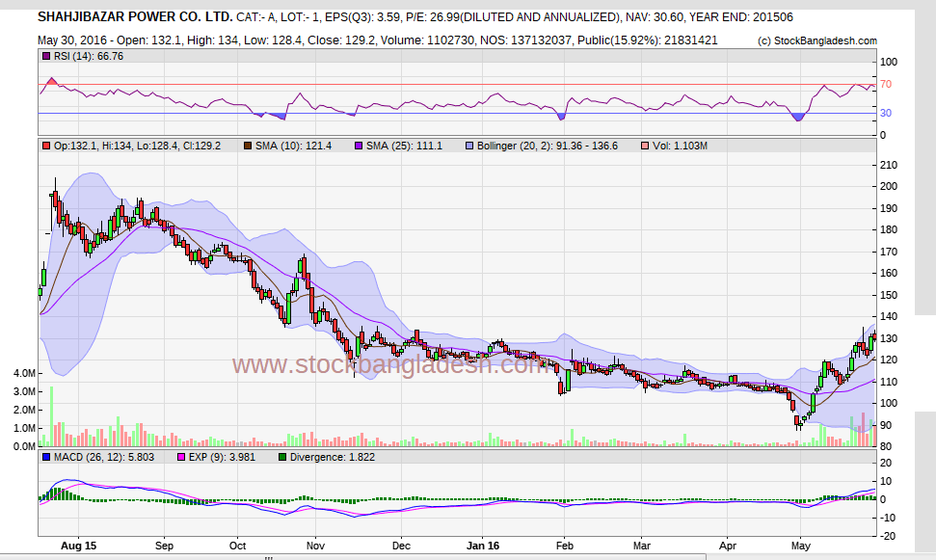This screenshot has height=560, width=936.
Task: Click the StockBangladesh.com copyright text
Action: click(x=817, y=40)
